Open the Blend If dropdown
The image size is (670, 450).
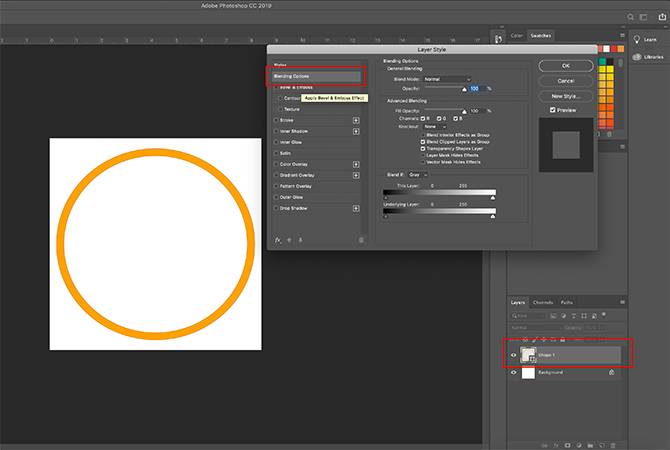click(417, 175)
